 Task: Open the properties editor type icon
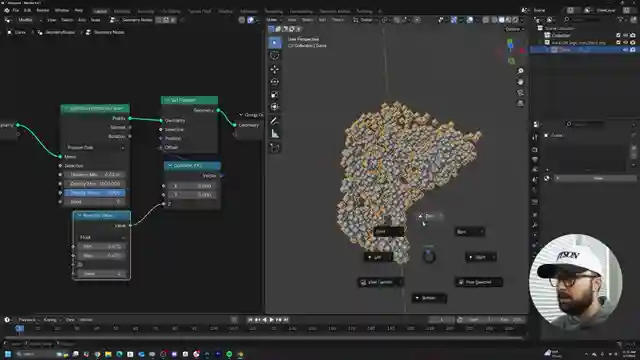pos(537,124)
